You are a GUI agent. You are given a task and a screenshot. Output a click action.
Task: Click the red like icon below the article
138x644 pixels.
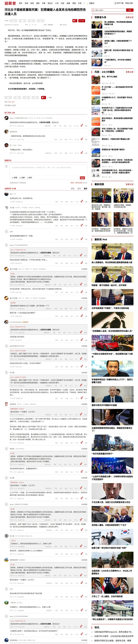pos(43,97)
